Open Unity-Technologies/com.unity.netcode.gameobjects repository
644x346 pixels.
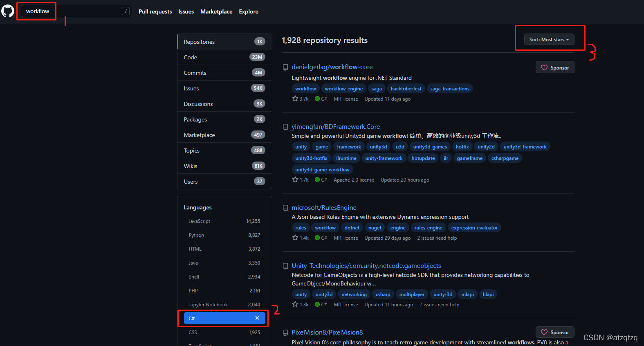(366, 266)
